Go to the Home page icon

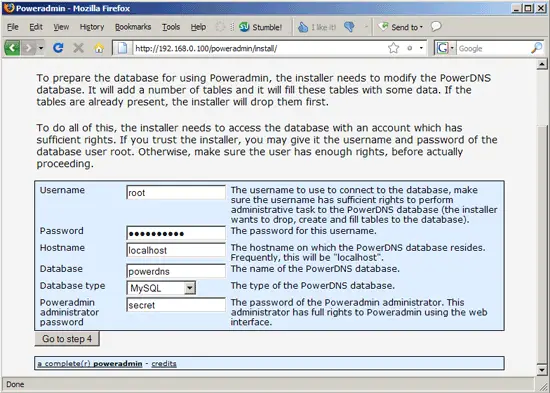(x=99, y=48)
